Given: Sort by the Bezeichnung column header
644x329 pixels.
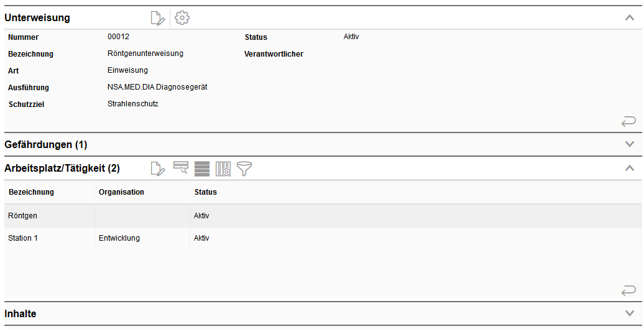Looking at the screenshot, I should point(31,192).
